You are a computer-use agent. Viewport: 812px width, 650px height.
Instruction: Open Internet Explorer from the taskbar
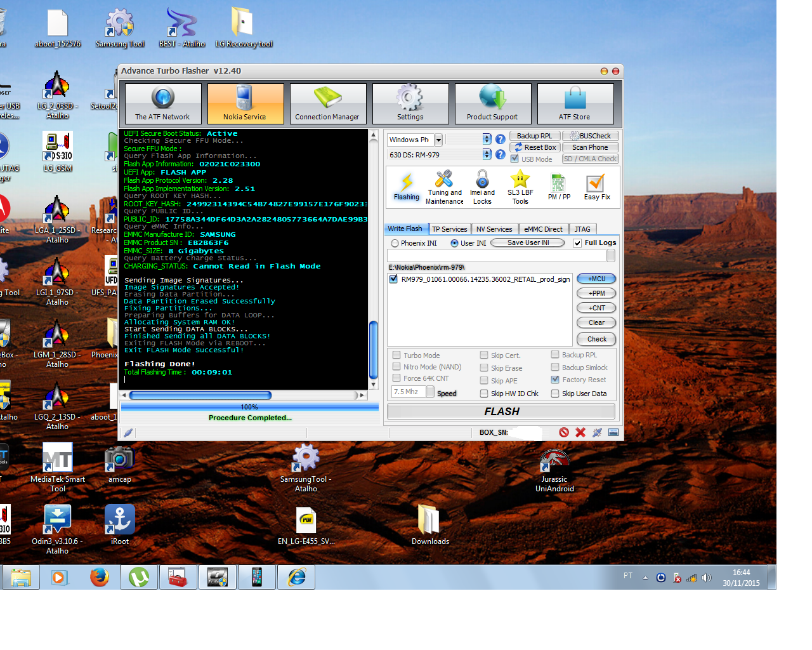click(x=296, y=577)
